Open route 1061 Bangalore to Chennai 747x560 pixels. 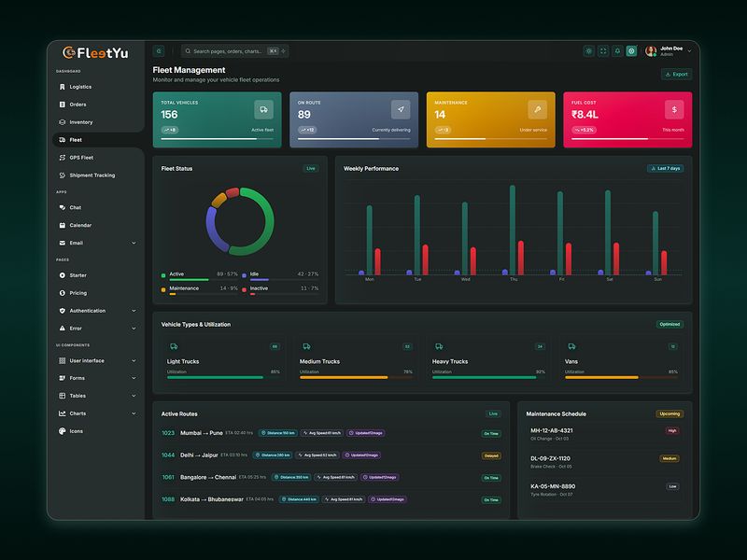(331, 477)
